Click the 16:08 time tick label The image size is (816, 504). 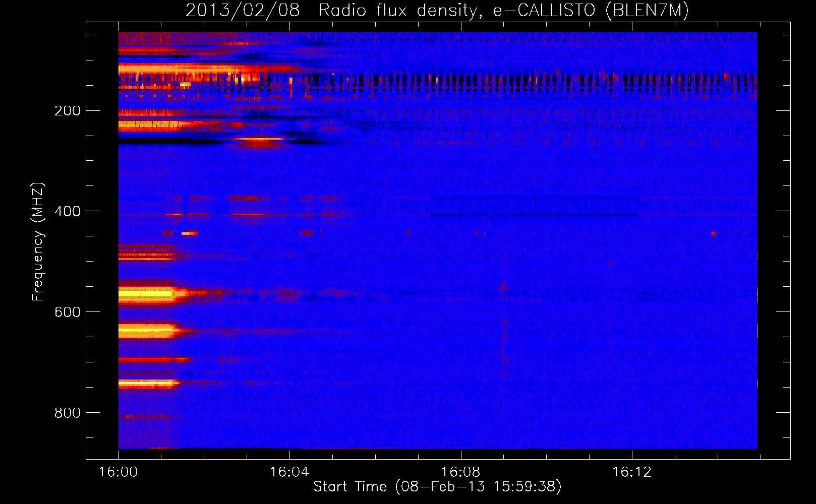pos(460,472)
